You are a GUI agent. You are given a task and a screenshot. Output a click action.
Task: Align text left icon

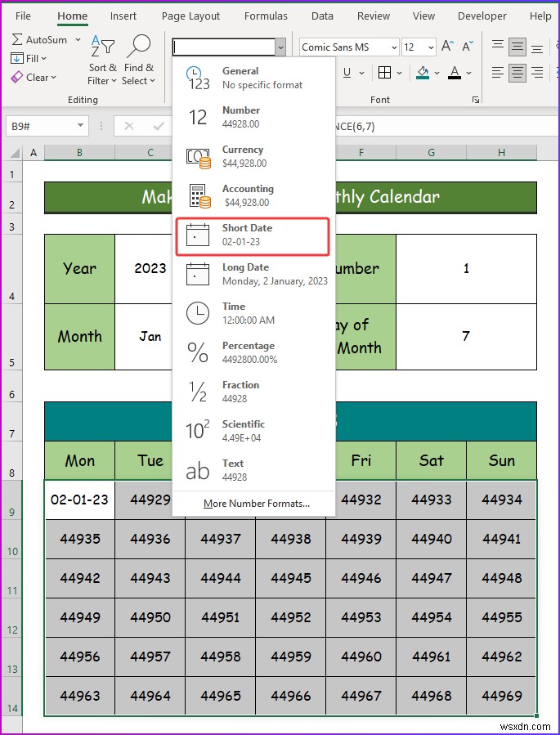point(498,73)
